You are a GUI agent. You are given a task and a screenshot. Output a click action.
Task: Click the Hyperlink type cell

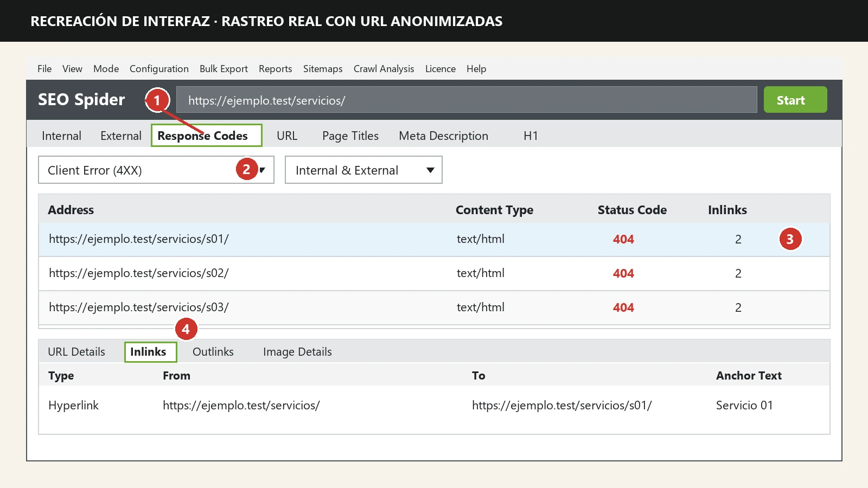[73, 406]
